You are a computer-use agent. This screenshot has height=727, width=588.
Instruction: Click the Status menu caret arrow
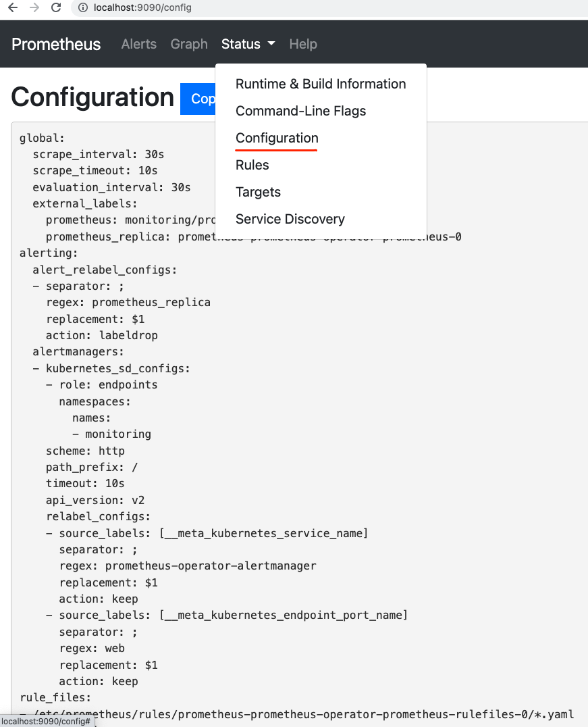[x=271, y=45]
